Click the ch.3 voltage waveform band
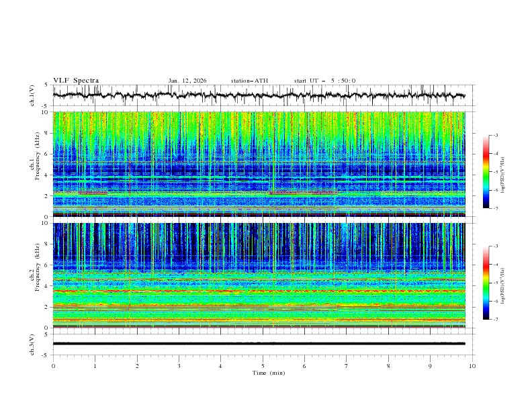The width and height of the screenshot is (532, 411). [259, 344]
